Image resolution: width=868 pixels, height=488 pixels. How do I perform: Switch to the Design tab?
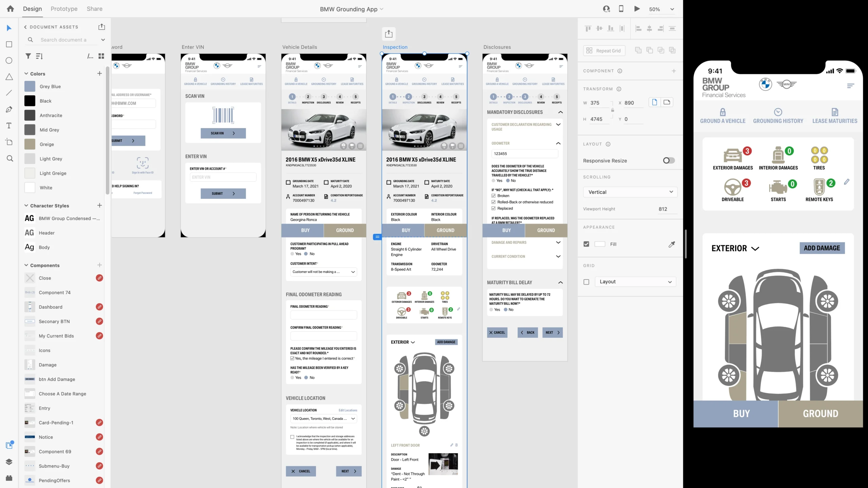point(33,9)
